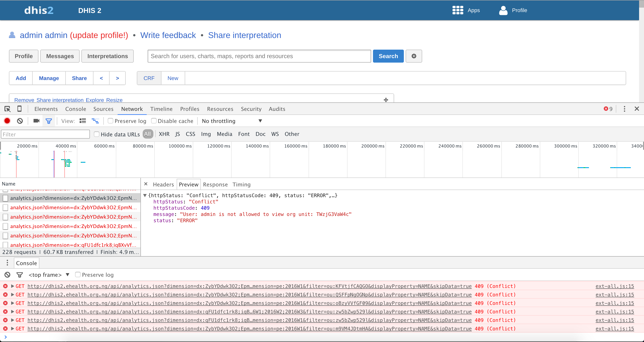644x342 pixels.
Task: Click the inspect element picker icon
Action: click(8, 109)
